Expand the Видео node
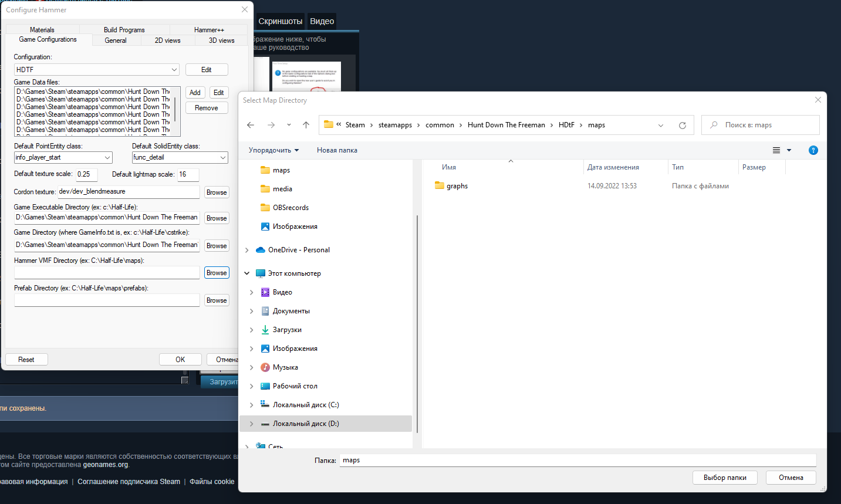The width and height of the screenshot is (841, 504). tap(252, 292)
